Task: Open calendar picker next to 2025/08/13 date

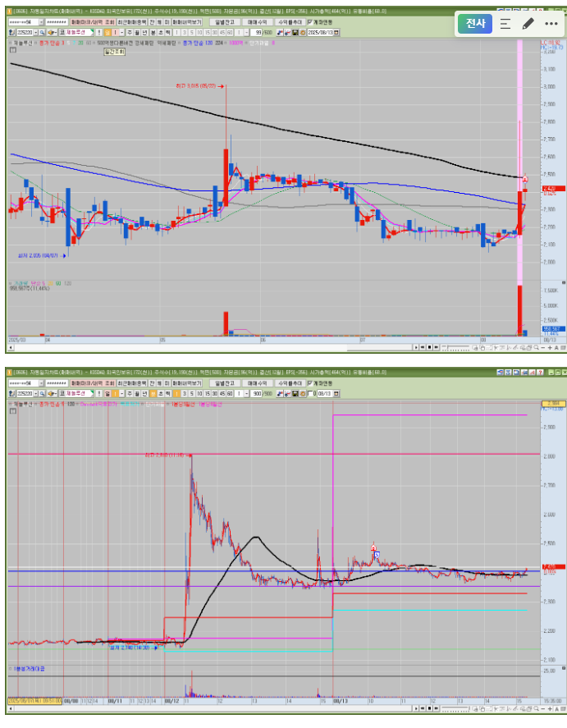Action: click(336, 32)
